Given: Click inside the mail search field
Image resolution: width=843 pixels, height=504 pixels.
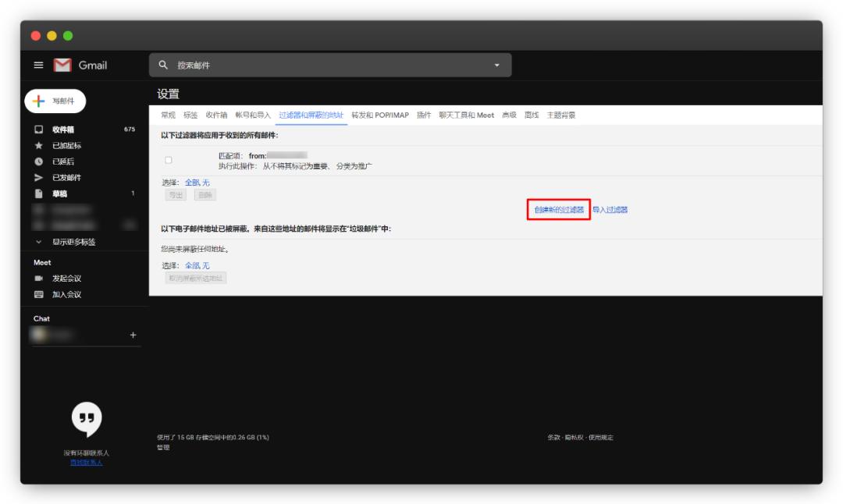Looking at the screenshot, I should pos(312,66).
